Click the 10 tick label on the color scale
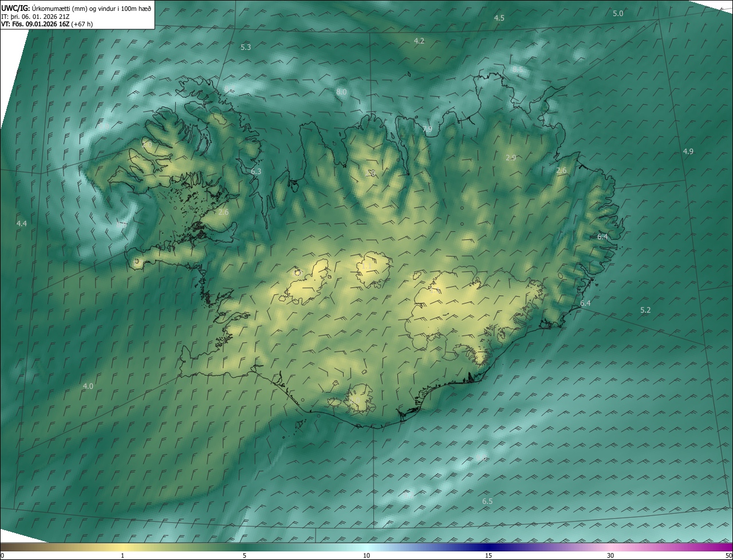 pos(366,556)
